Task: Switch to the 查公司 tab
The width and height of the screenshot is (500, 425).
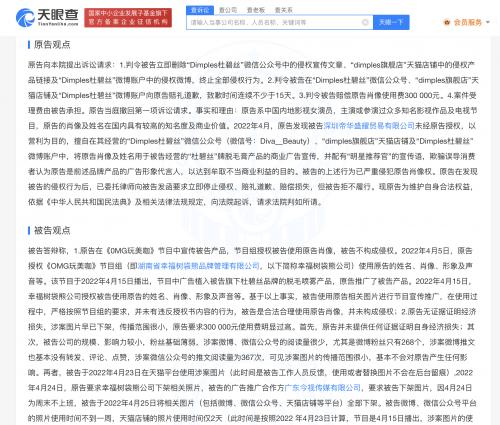Action: pyautogui.click(x=228, y=10)
